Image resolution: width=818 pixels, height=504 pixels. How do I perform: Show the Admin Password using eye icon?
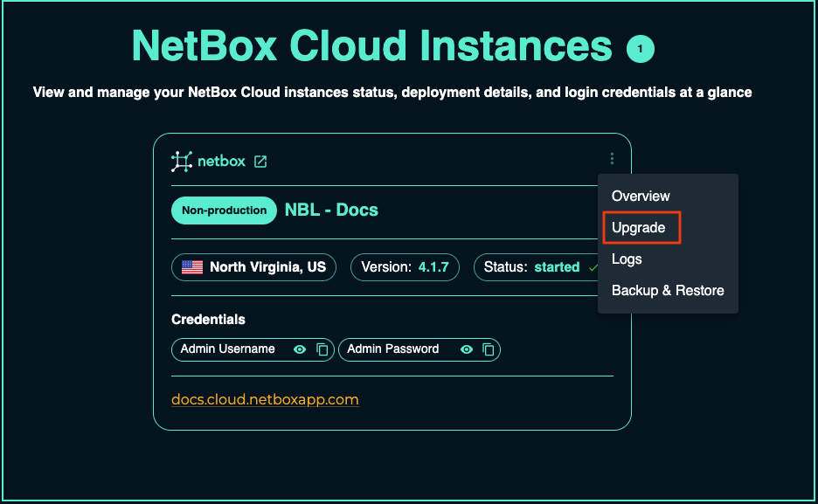click(x=467, y=349)
